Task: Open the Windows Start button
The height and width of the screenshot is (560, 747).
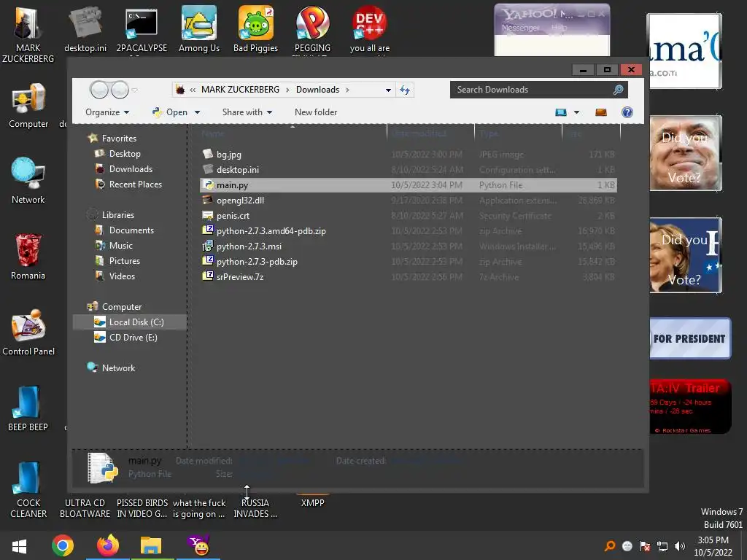Action: (20, 546)
